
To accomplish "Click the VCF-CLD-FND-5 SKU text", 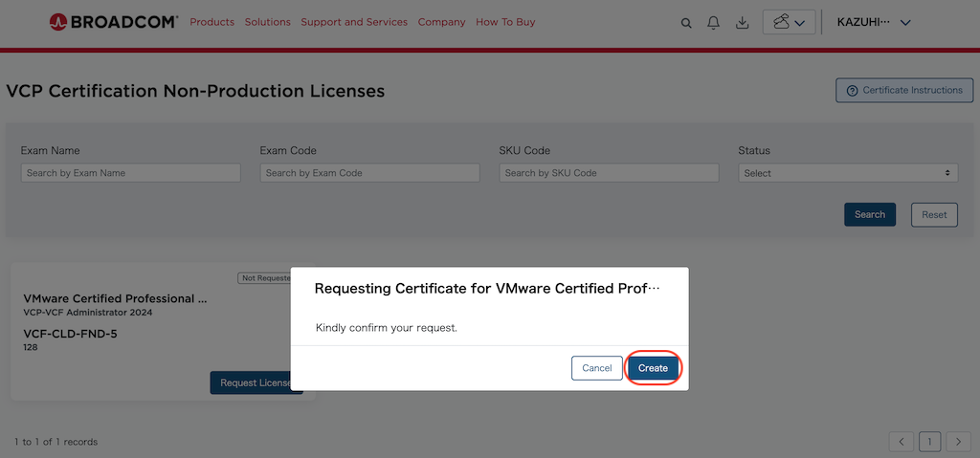I will coord(70,334).
